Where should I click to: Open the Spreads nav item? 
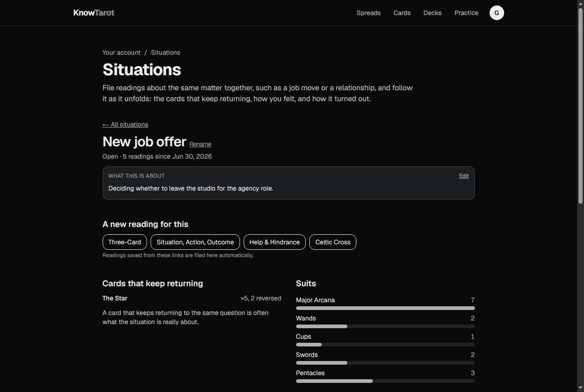(369, 13)
